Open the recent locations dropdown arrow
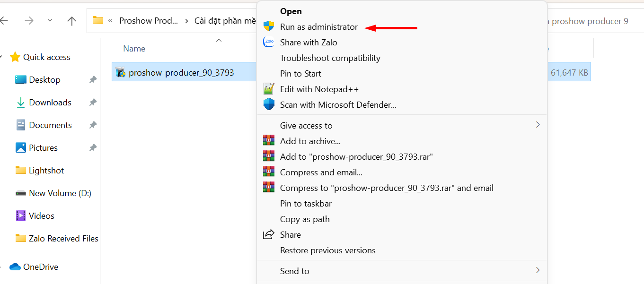644x284 pixels. 50,21
